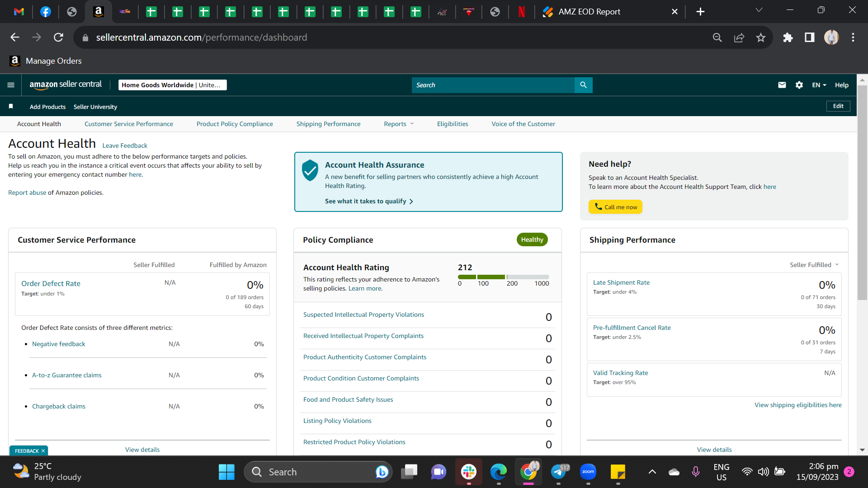This screenshot has height=488, width=868.
Task: Open the Account Health tab
Action: [x=39, y=124]
